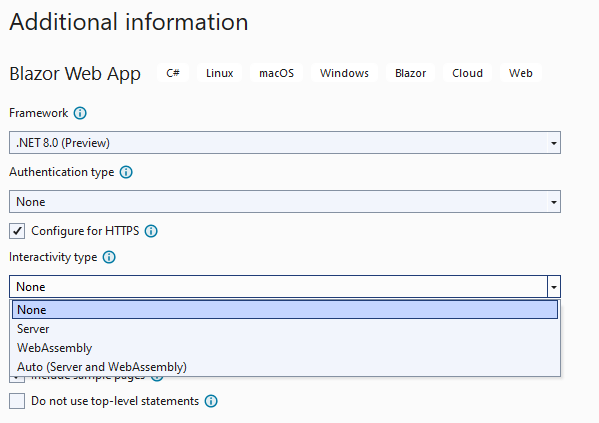Viewport: 599px width, 423px height.
Task: Choose Auto (Server and WebAssembly) option
Action: point(285,367)
